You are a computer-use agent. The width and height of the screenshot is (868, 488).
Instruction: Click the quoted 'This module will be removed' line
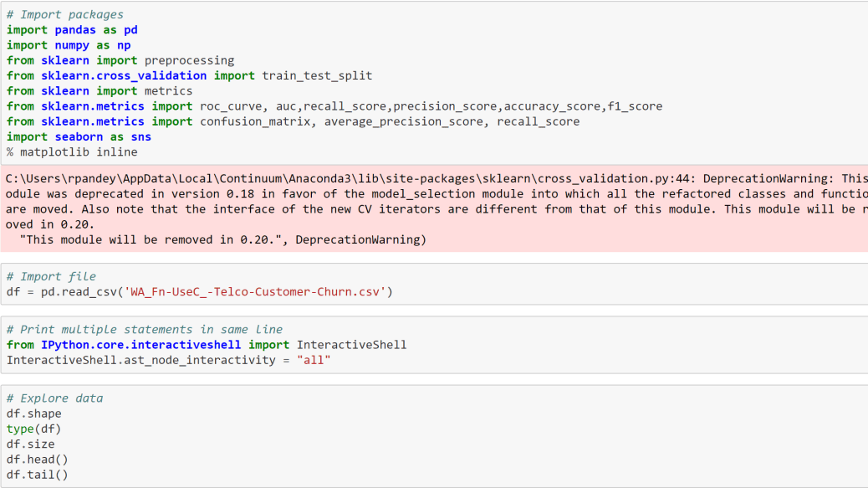coord(223,240)
